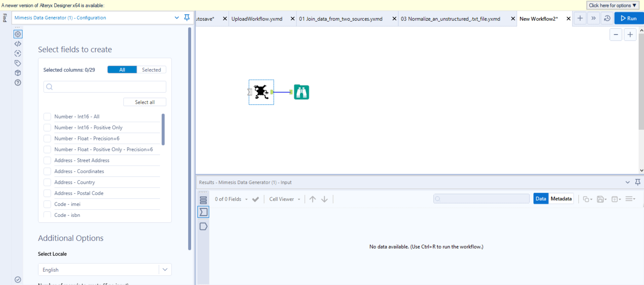Show All columns filter

(122, 70)
